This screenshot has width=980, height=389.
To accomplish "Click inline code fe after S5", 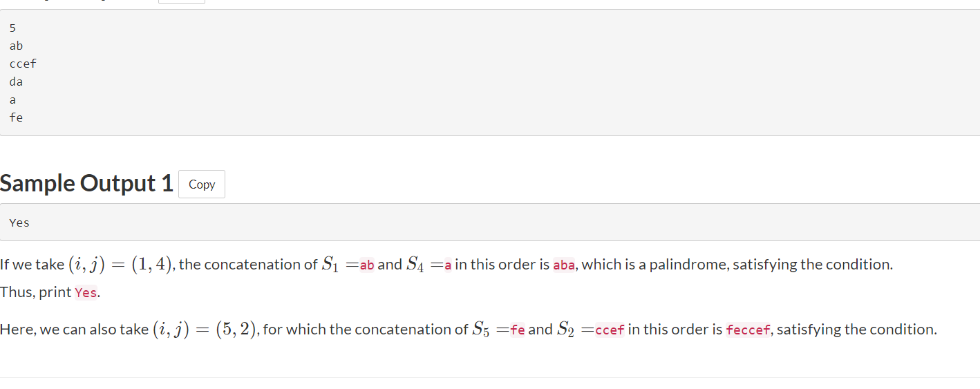I will tap(518, 330).
